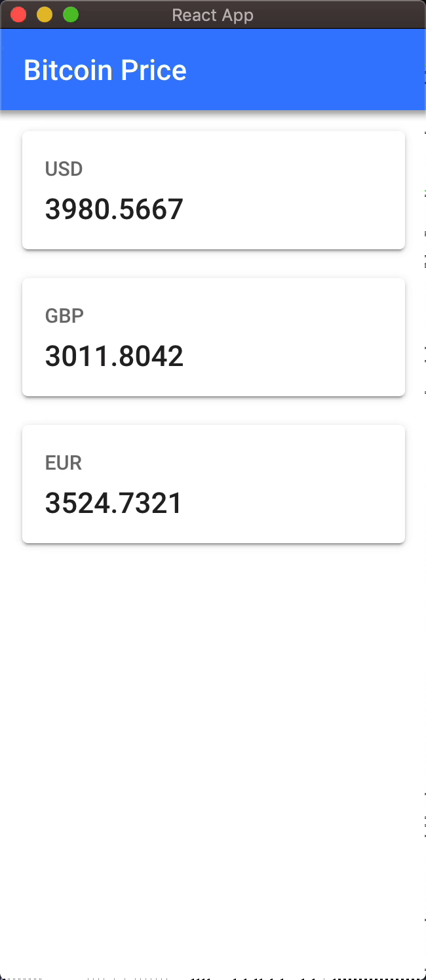Click the Bitcoin Price heading
Image resolution: width=426 pixels, height=980 pixels.
click(x=105, y=70)
